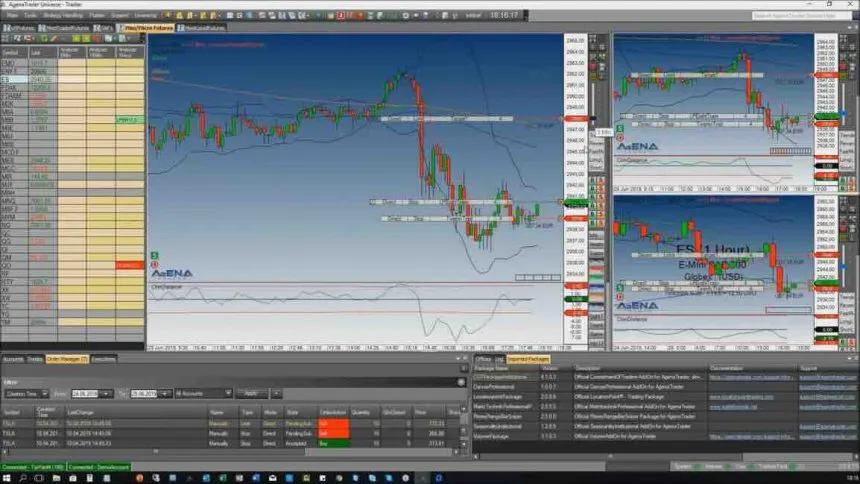The height and width of the screenshot is (484, 860).
Task: Open the To date picker dropdown
Action: (165, 393)
